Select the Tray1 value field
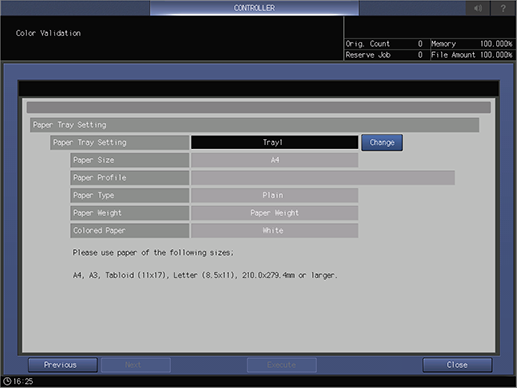Screen dimensions: 517x388 click(275, 142)
